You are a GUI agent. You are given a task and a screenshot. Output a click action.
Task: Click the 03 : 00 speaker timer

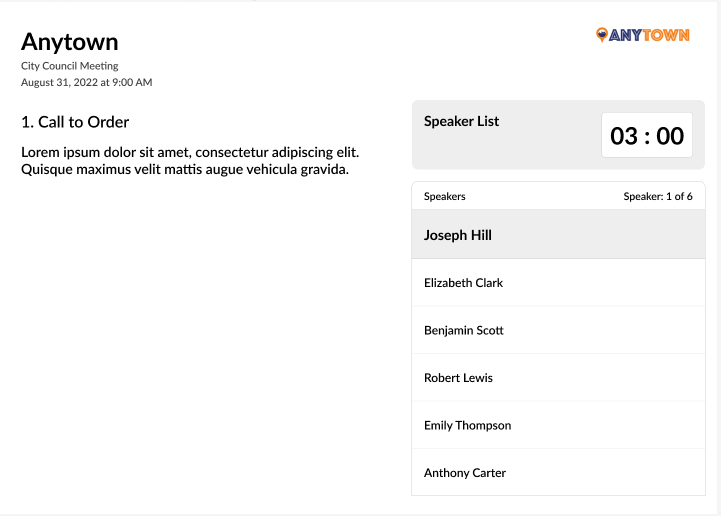tap(647, 135)
